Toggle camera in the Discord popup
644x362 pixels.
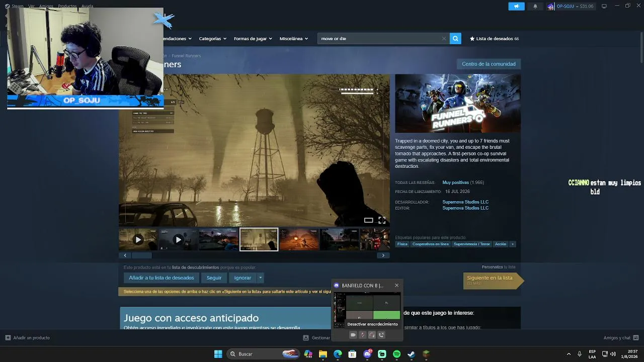pyautogui.click(x=353, y=335)
